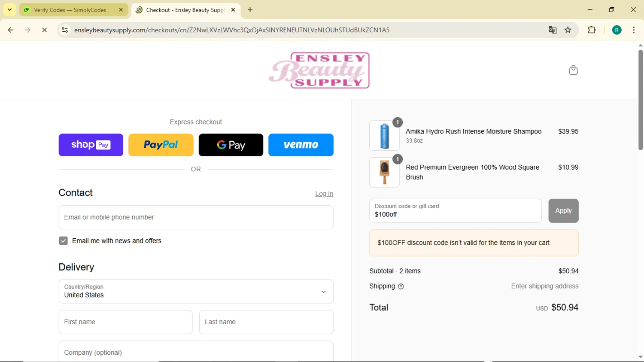
Task: Open the browser extensions menu
Action: coord(592,30)
